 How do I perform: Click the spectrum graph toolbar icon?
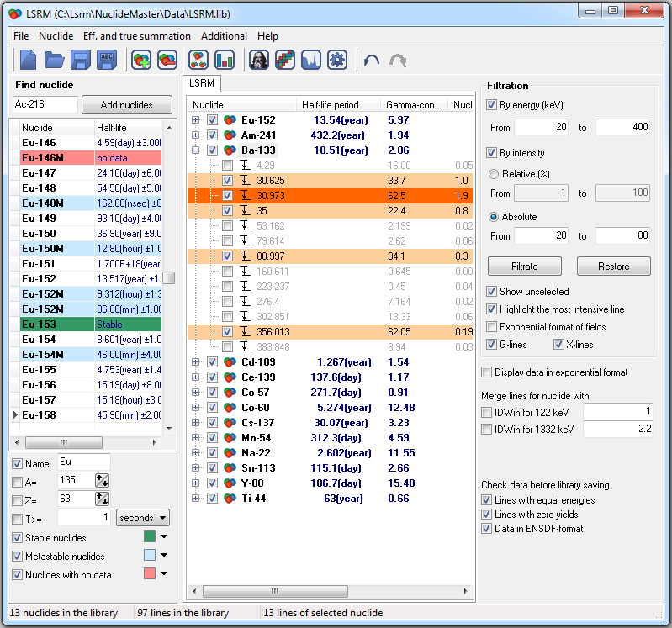pos(311,60)
